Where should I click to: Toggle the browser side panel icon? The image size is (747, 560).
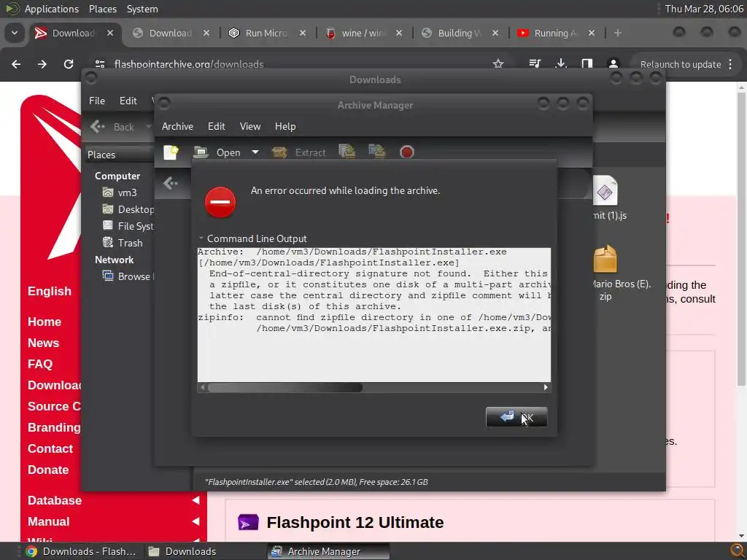click(587, 64)
